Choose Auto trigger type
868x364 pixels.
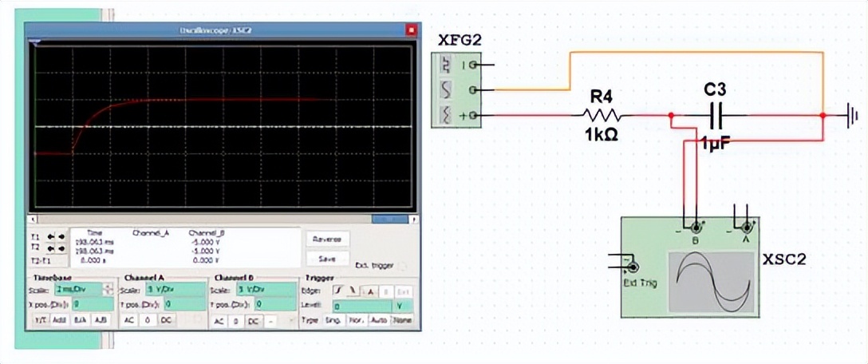point(379,320)
